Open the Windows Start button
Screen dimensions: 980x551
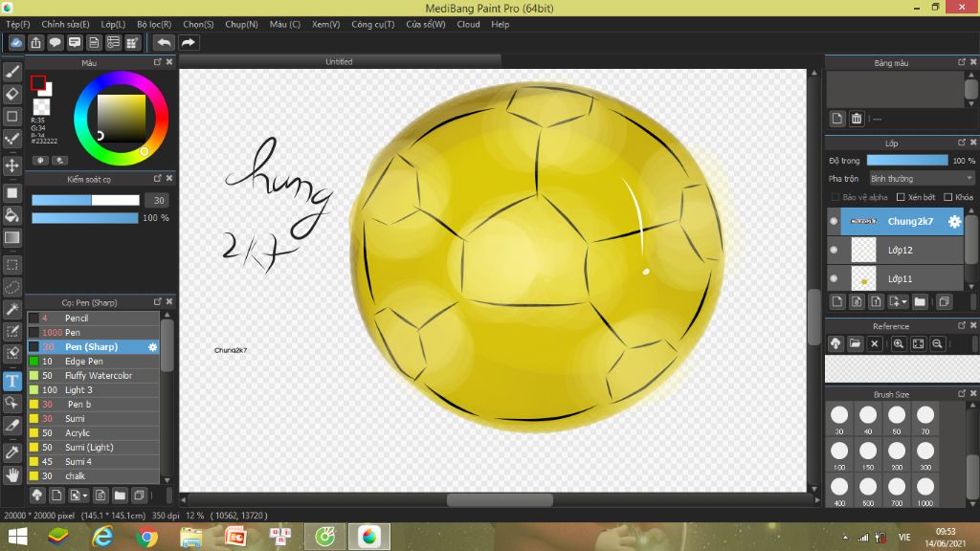coord(17,537)
